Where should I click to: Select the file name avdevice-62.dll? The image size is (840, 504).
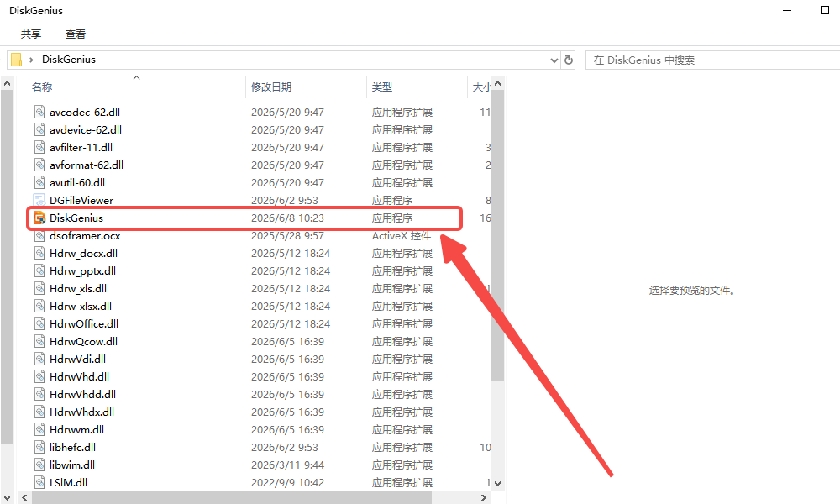86,129
